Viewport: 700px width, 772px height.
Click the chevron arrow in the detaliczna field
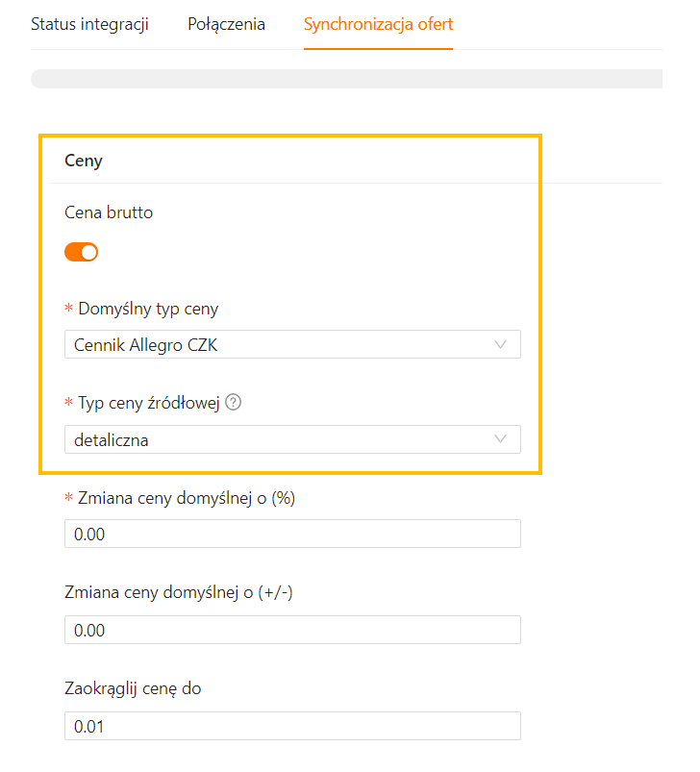click(500, 439)
